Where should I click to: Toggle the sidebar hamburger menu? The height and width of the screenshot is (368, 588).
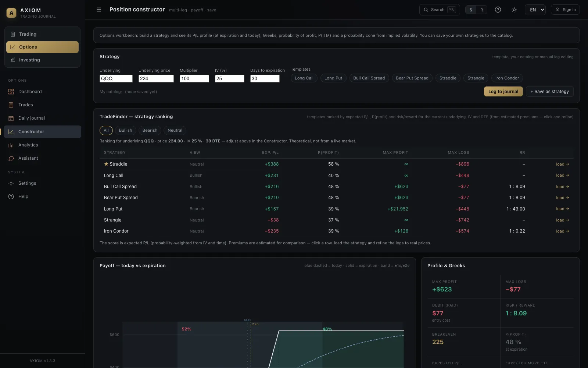tap(99, 10)
